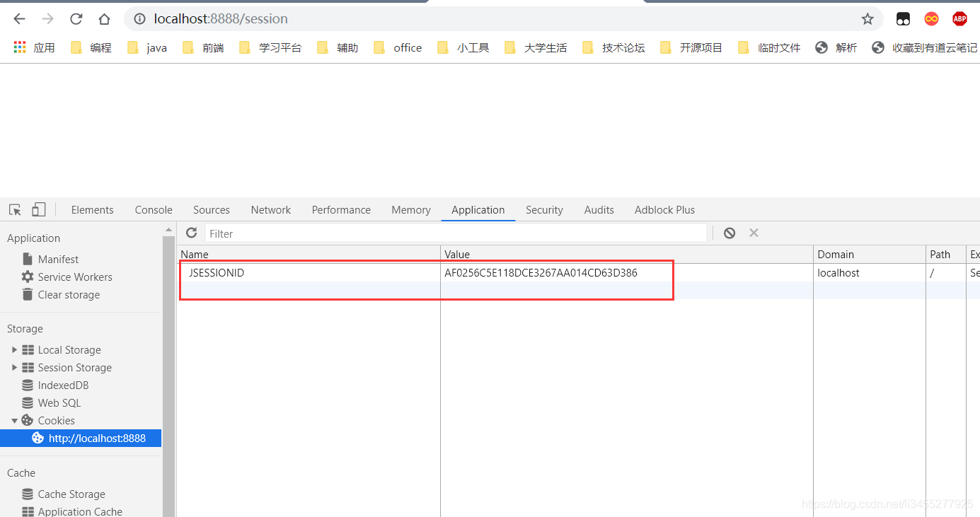
Task: Refresh the cookies table
Action: point(191,233)
